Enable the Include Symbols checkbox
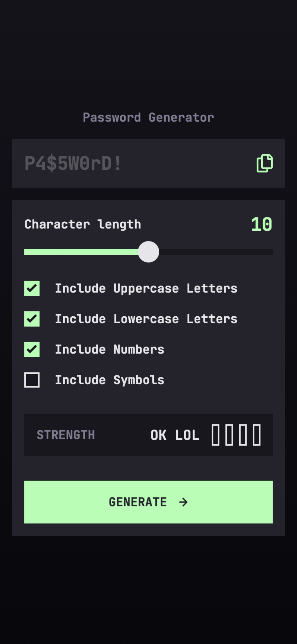The height and width of the screenshot is (644, 297). [32, 380]
